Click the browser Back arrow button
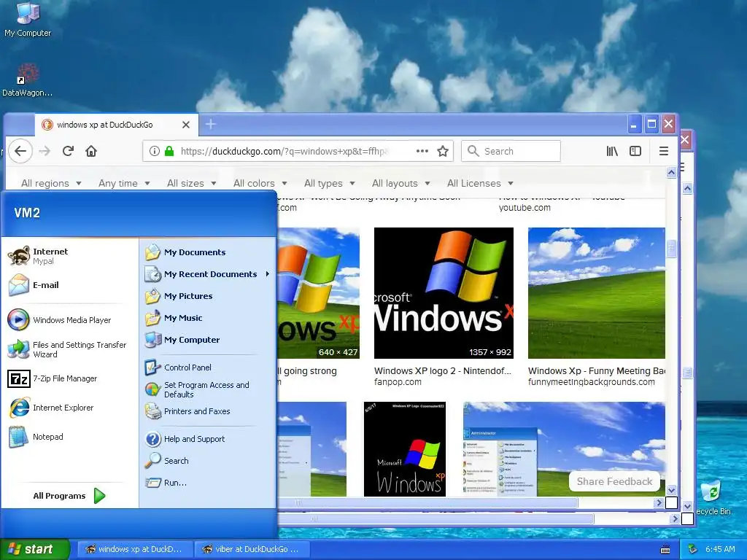 [x=20, y=151]
